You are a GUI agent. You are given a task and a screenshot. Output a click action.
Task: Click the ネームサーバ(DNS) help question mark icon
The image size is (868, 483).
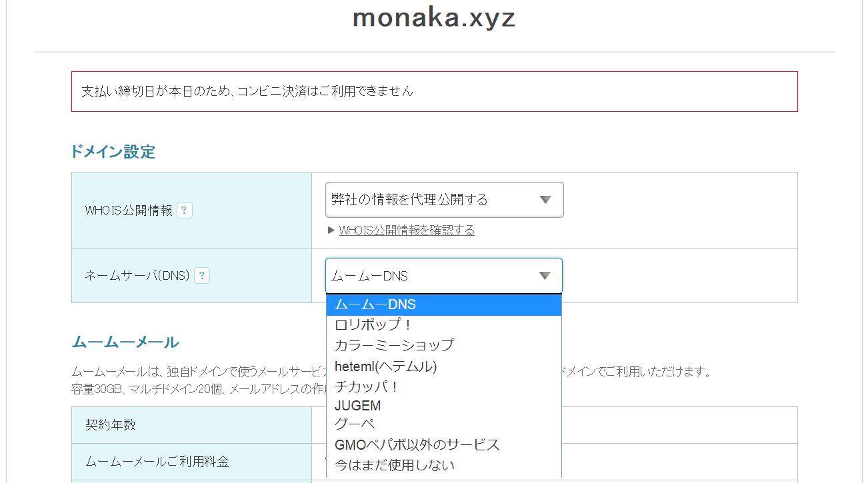pyautogui.click(x=202, y=276)
